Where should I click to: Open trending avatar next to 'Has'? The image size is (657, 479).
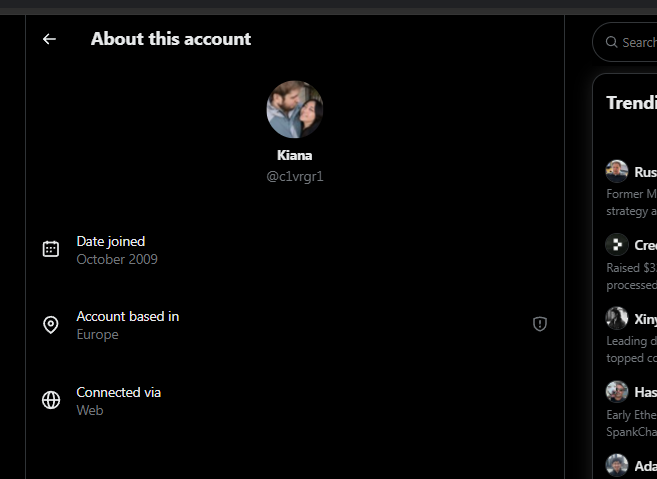(617, 391)
